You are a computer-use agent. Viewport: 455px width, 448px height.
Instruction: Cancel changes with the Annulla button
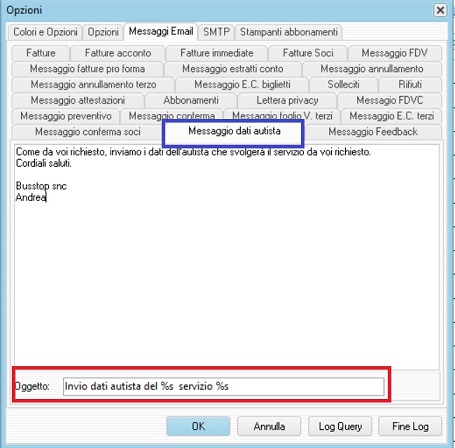(x=269, y=426)
